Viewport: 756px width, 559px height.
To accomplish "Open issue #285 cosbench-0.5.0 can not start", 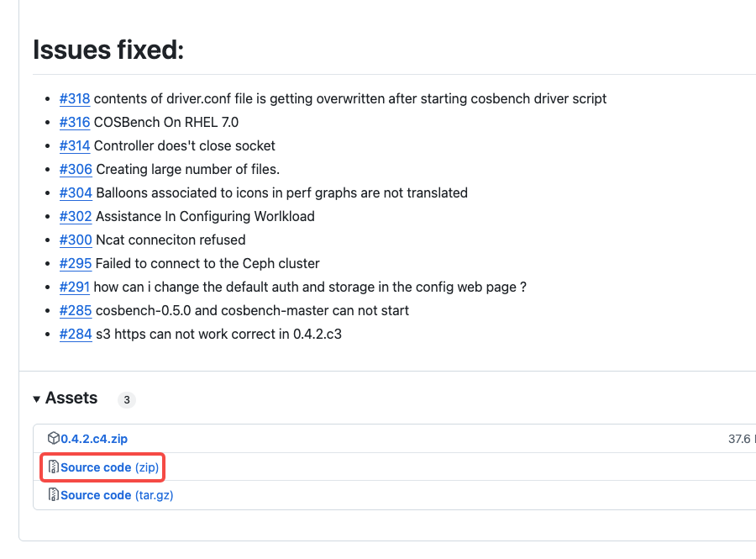I will (x=76, y=311).
